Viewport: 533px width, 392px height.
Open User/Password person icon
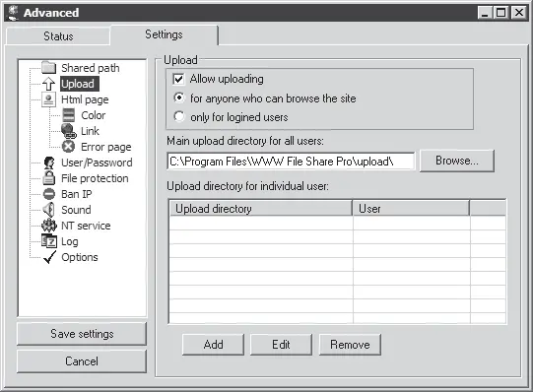[x=49, y=163]
